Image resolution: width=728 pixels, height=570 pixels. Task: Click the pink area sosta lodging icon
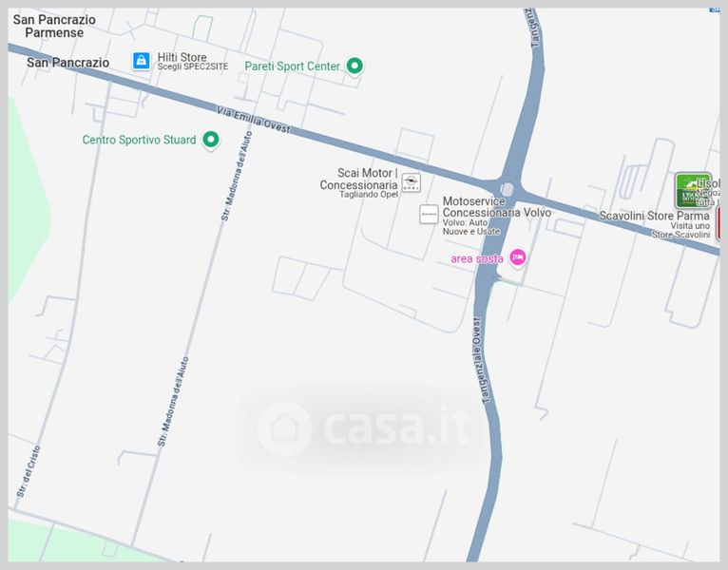coord(518,257)
